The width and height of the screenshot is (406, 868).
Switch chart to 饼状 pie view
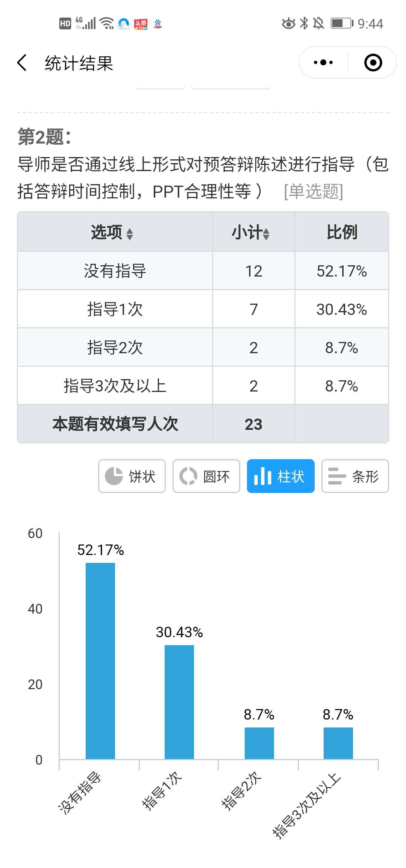click(132, 476)
